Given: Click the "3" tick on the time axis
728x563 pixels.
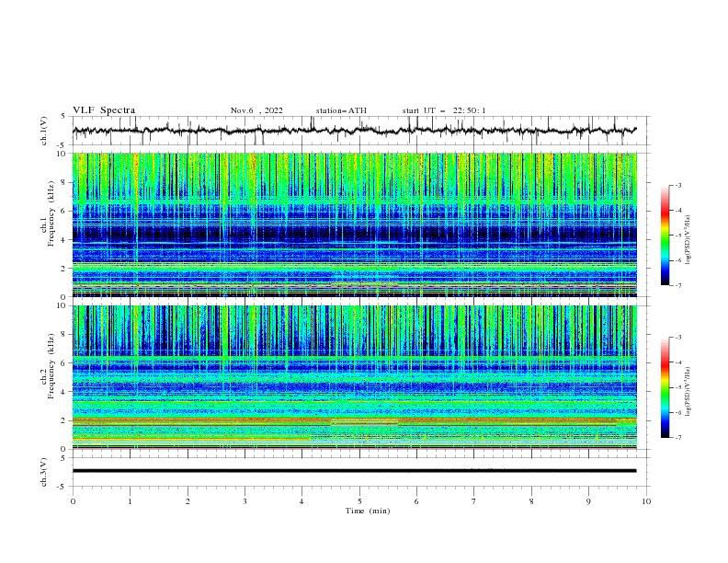Looking at the screenshot, I should tap(245, 501).
